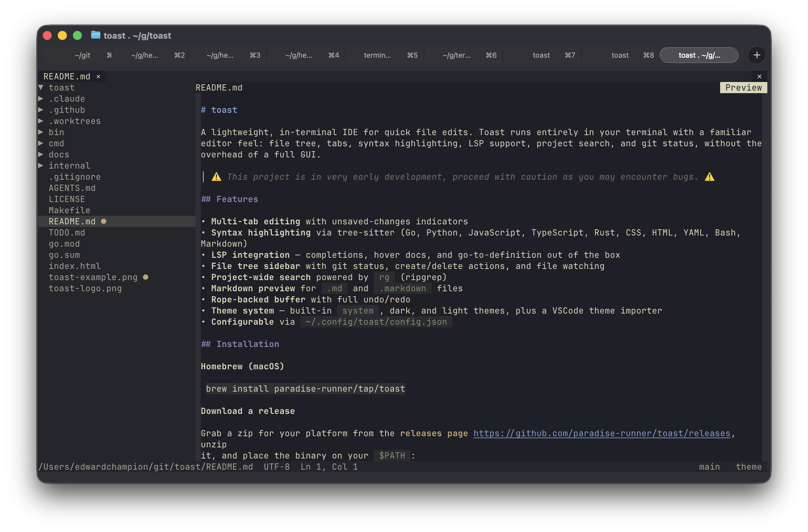Switch to the toast ⌘7 tab
This screenshot has width=808, height=532.
(542, 55)
